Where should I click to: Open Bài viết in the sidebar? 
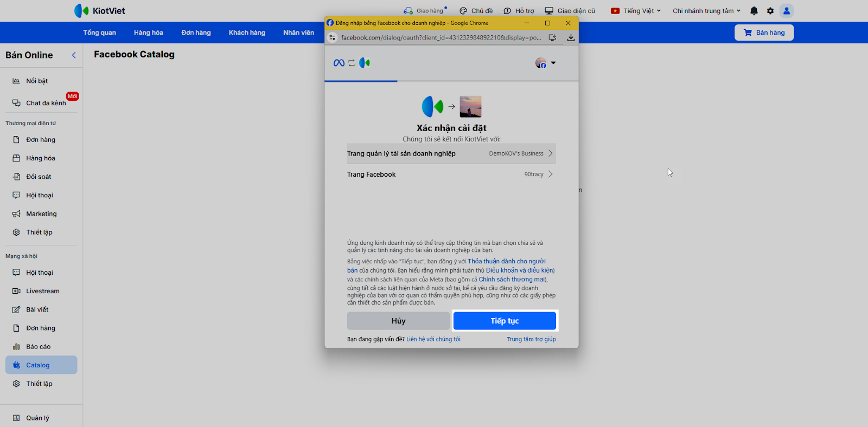pyautogui.click(x=41, y=309)
